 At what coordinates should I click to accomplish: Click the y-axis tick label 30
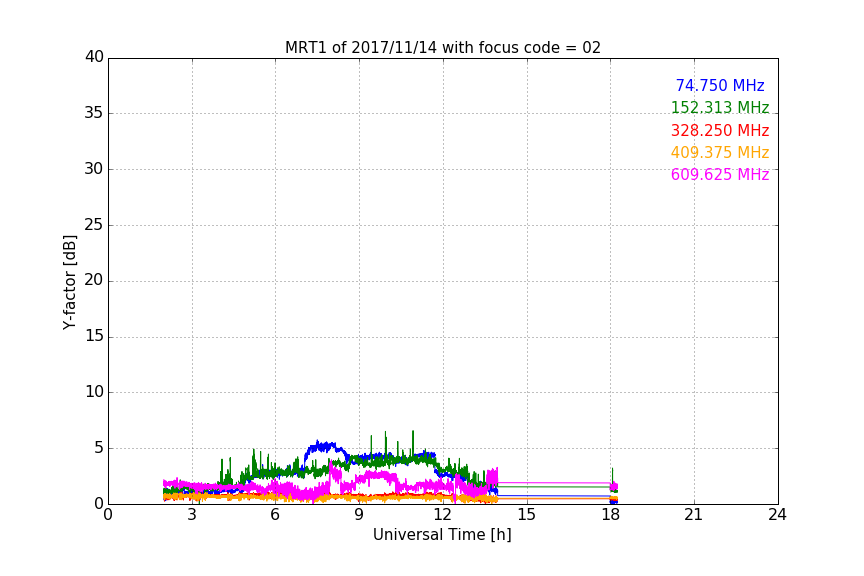pos(94,169)
